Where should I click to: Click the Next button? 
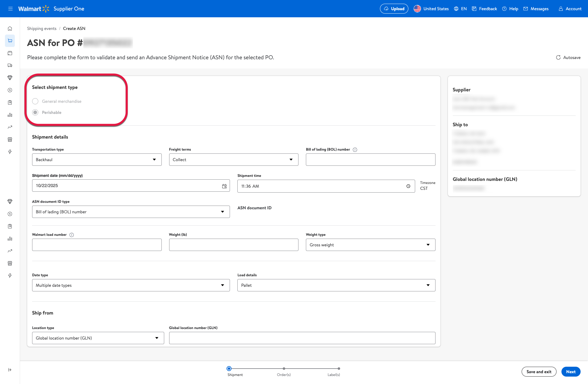571,372
